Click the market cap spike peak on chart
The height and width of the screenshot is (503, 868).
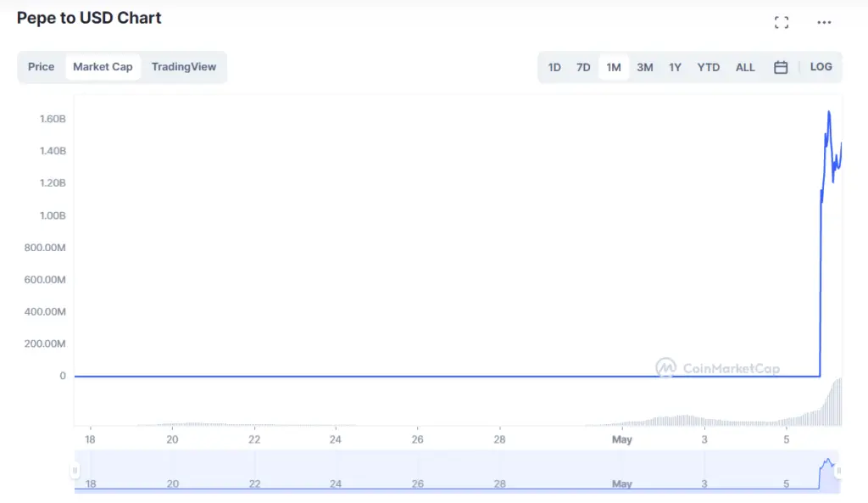829,113
